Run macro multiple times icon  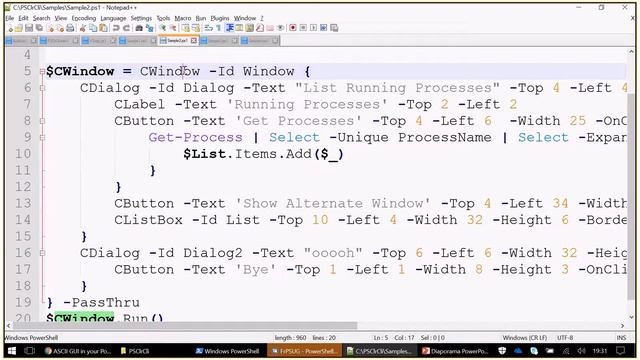point(324,28)
